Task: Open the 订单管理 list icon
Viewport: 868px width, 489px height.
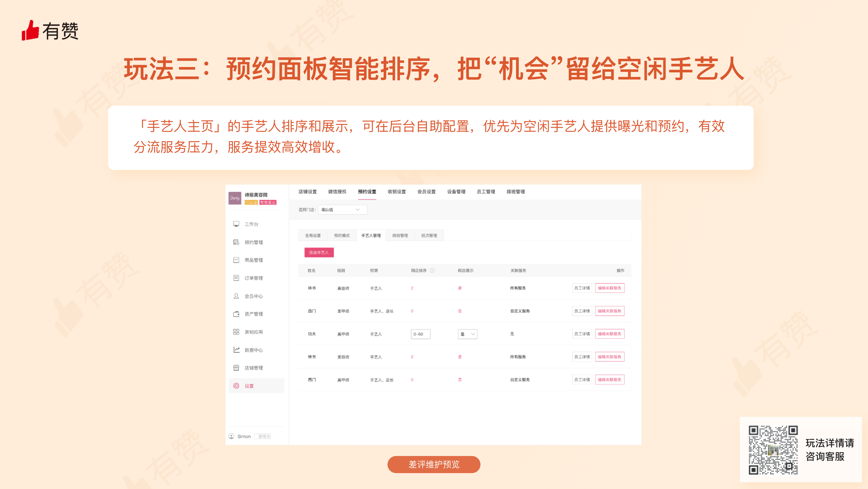Action: pyautogui.click(x=236, y=278)
